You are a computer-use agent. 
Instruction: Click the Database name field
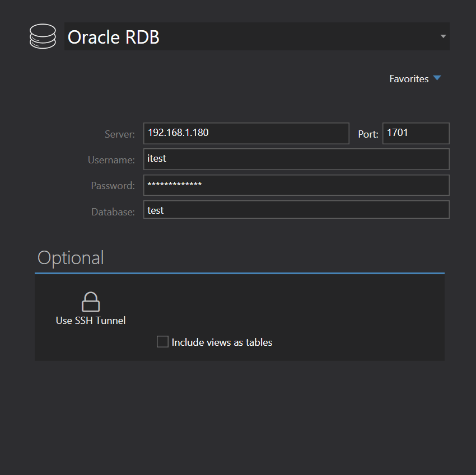(x=296, y=209)
